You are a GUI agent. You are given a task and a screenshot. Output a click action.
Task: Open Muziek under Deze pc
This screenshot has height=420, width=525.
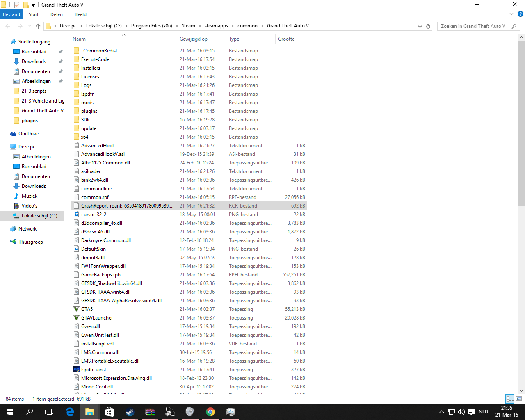tap(30, 196)
